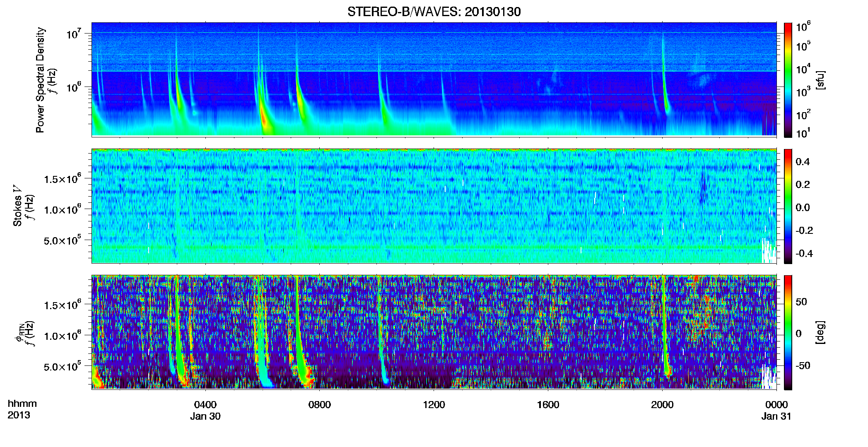Click the 10^6 label on the sfu color bar

point(803,27)
